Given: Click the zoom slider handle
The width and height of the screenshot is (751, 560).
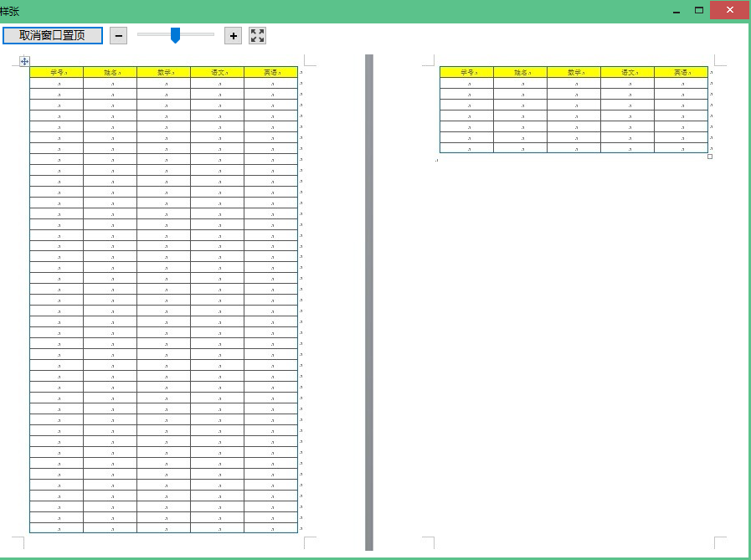Looking at the screenshot, I should tap(175, 34).
